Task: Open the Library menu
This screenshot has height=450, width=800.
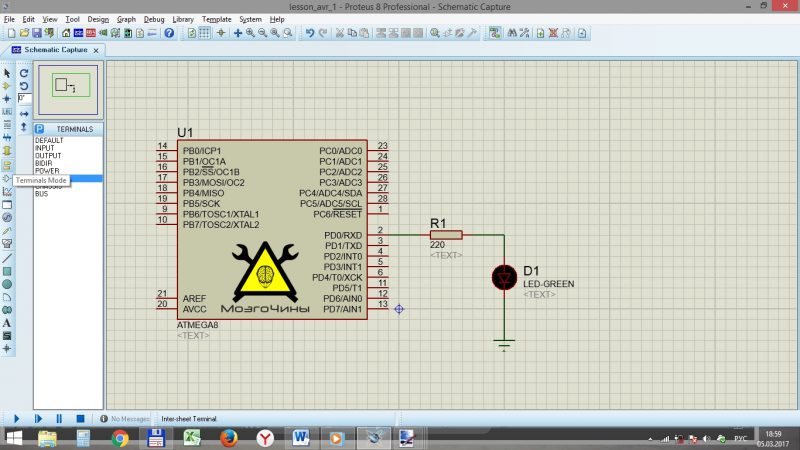Action: [x=183, y=19]
